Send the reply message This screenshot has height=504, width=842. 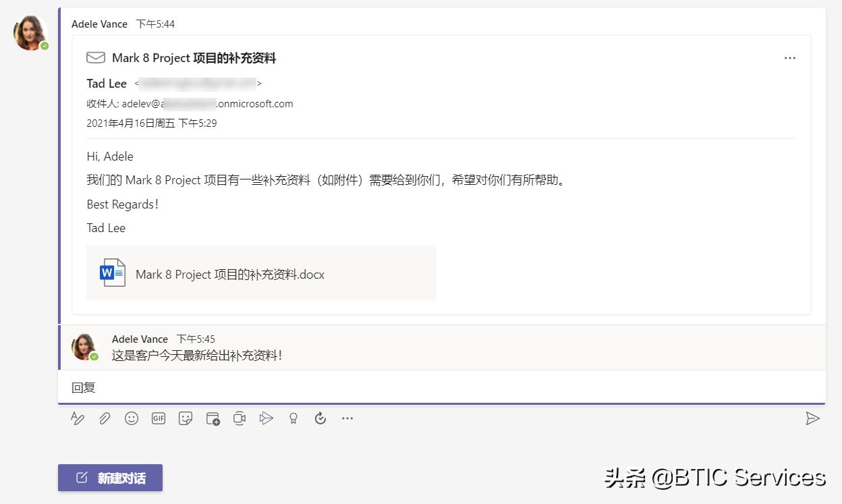814,418
